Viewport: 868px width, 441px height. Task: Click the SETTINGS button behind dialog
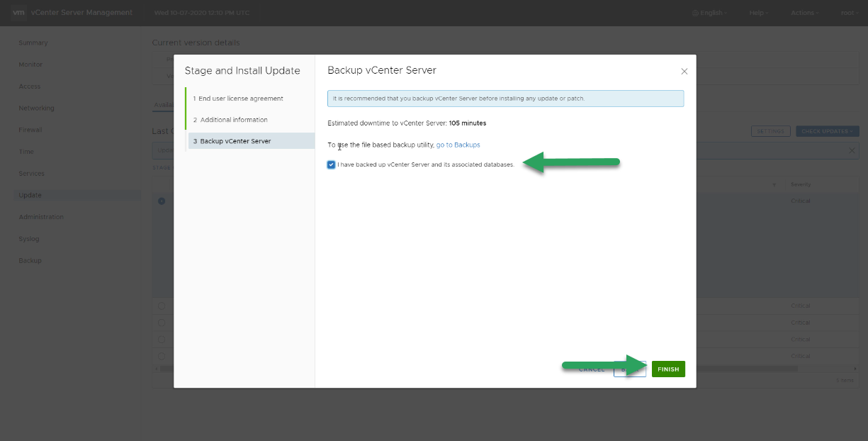coord(770,131)
